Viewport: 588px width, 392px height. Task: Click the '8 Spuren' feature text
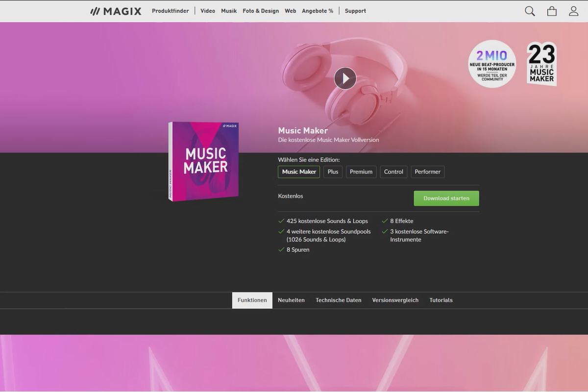298,250
